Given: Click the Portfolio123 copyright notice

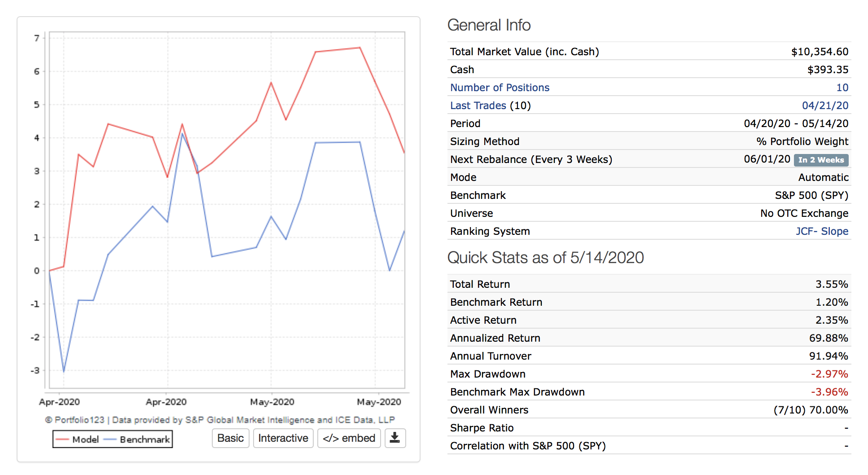Looking at the screenshot, I should (219, 420).
